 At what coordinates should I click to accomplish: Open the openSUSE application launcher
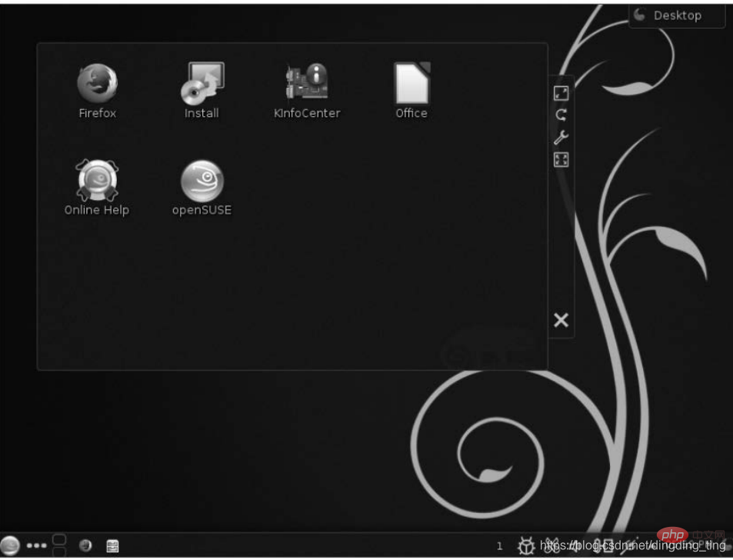10,545
